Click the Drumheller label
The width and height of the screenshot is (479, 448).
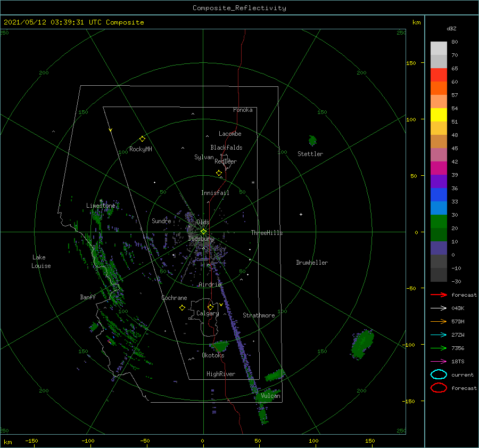coord(312,263)
